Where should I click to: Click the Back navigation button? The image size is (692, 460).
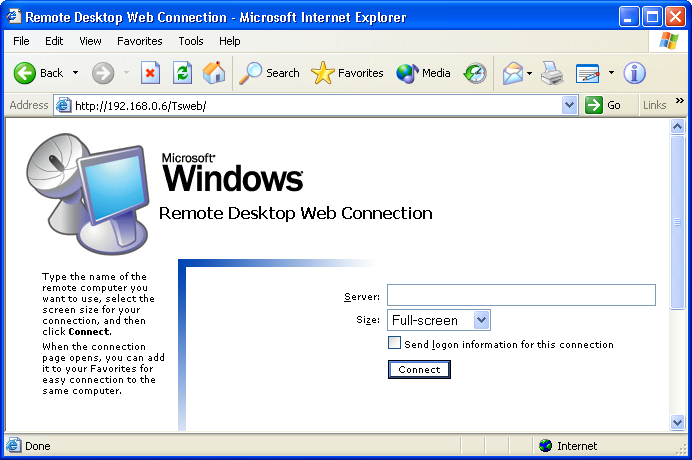click(x=39, y=73)
